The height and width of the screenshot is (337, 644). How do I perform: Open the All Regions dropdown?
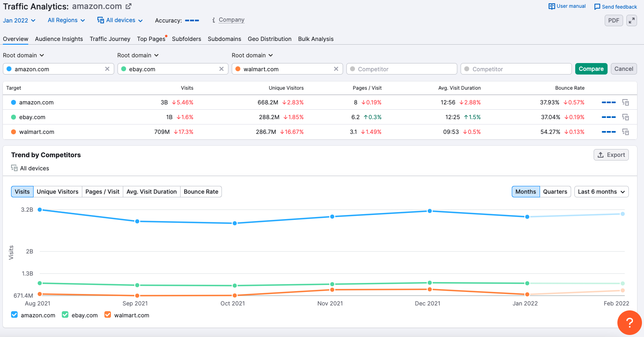(66, 20)
